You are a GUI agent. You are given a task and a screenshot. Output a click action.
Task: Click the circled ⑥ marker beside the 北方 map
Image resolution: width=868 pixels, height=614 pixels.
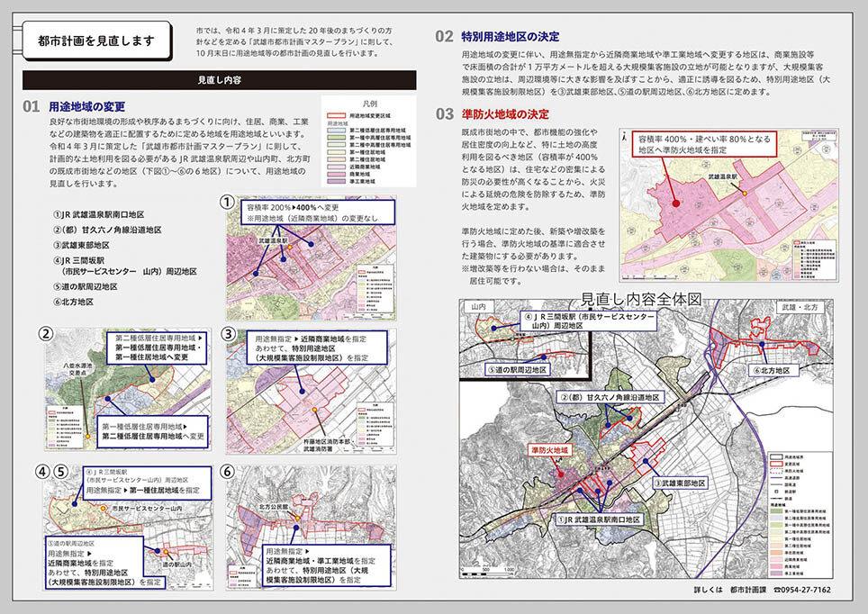(x=228, y=472)
